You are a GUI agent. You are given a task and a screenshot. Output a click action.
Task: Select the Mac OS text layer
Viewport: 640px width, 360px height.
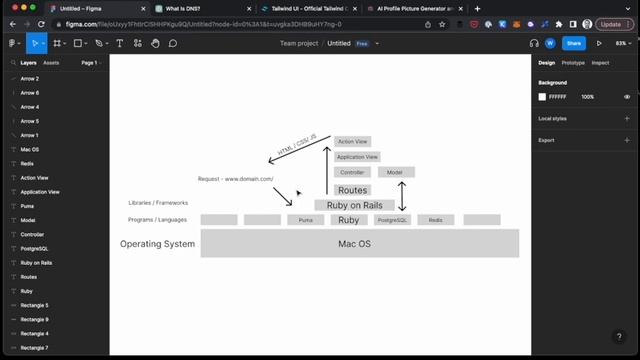click(x=30, y=149)
